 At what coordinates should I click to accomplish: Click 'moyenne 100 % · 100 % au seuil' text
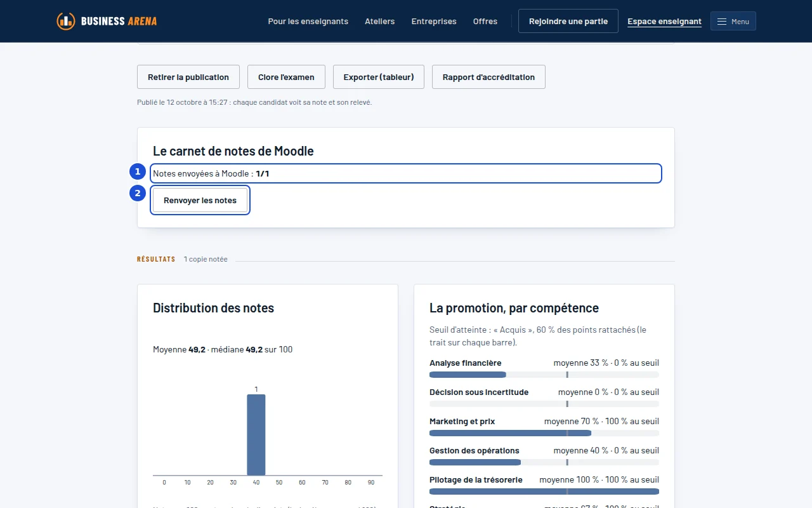(599, 479)
